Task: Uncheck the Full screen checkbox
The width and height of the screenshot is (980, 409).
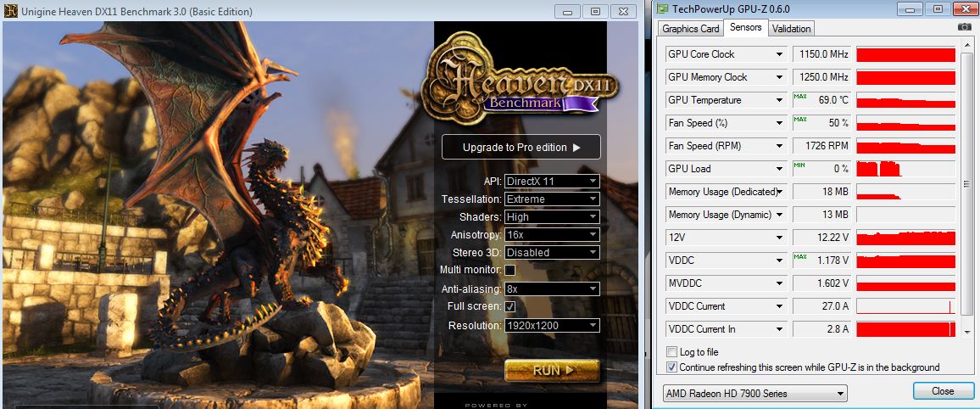Action: click(x=510, y=306)
